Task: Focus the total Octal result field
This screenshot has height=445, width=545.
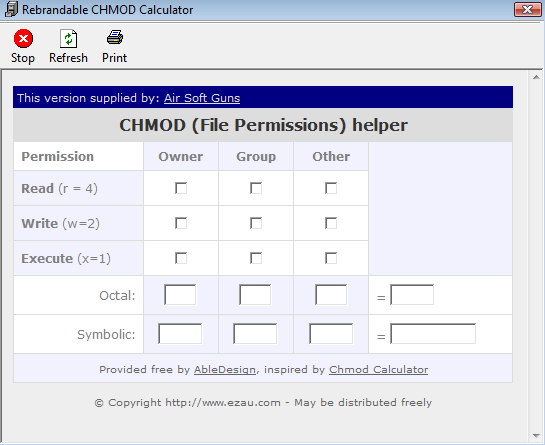Action: (x=412, y=295)
